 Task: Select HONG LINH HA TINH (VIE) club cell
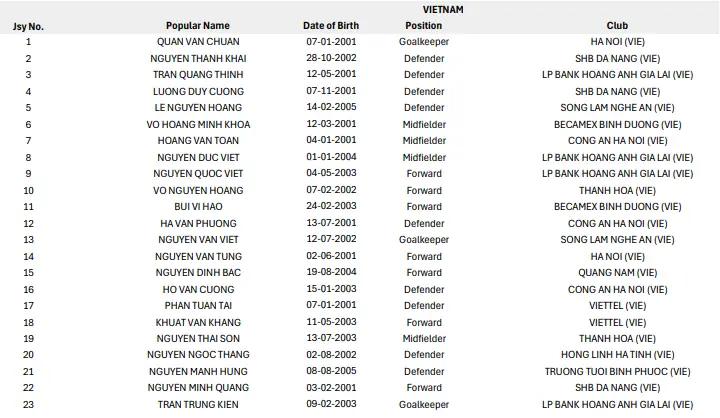coord(617,355)
